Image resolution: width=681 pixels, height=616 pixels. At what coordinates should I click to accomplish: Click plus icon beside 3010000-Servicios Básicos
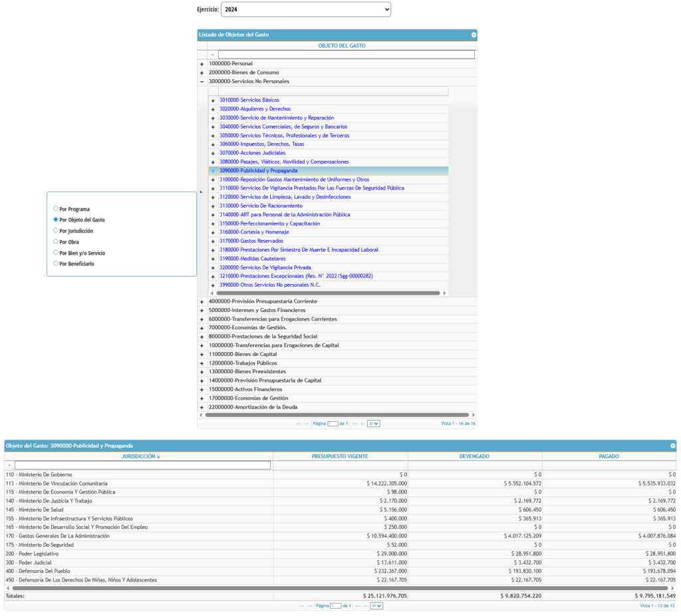click(x=213, y=100)
